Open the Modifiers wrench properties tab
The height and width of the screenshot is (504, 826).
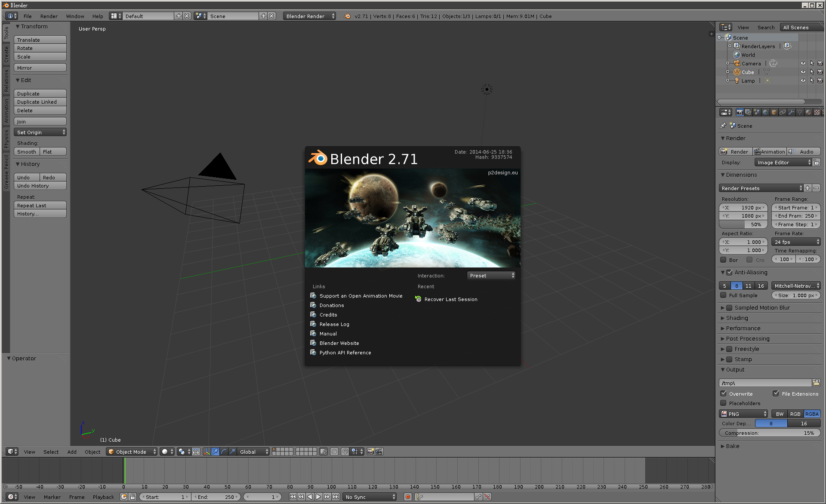[x=791, y=112]
